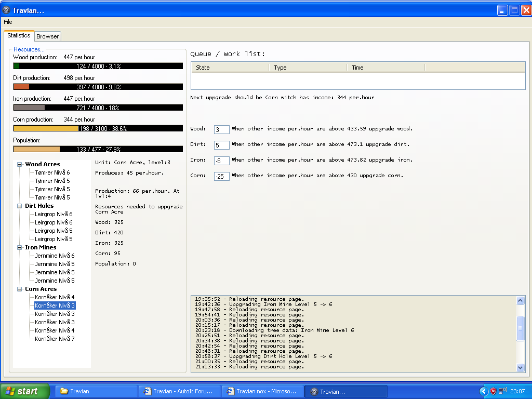Image resolution: width=532 pixels, height=399 pixels.
Task: Click the Corn production progress bar
Action: click(98, 129)
